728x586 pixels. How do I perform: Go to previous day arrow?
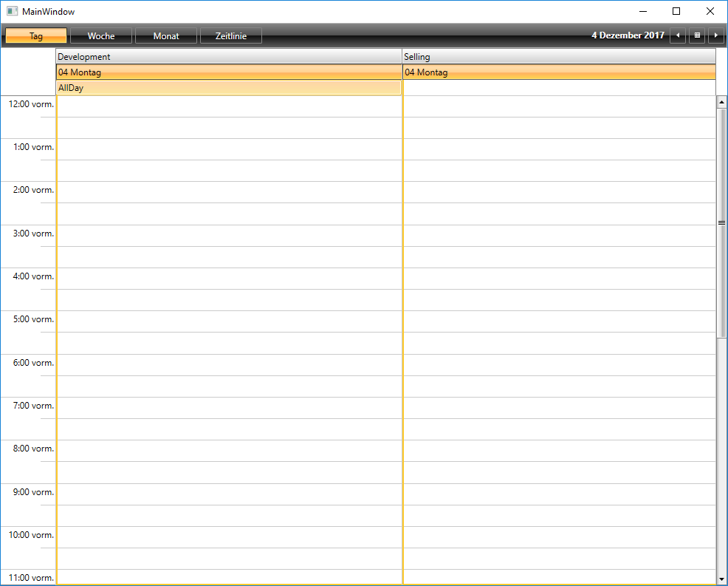point(677,35)
